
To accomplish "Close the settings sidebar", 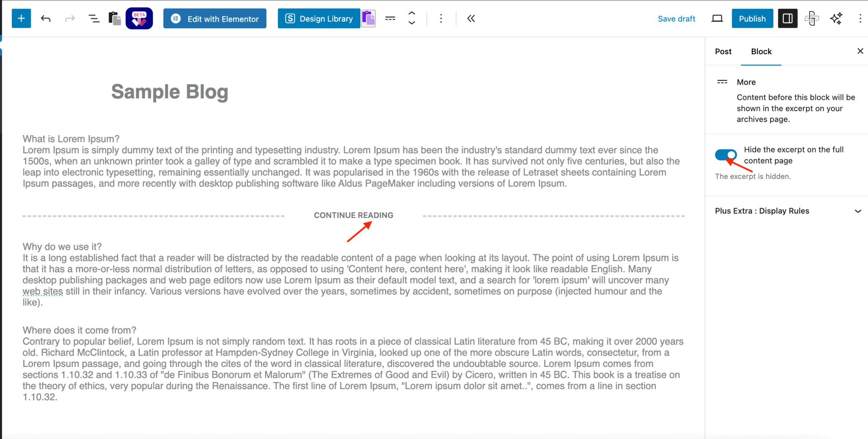I will click(x=860, y=51).
